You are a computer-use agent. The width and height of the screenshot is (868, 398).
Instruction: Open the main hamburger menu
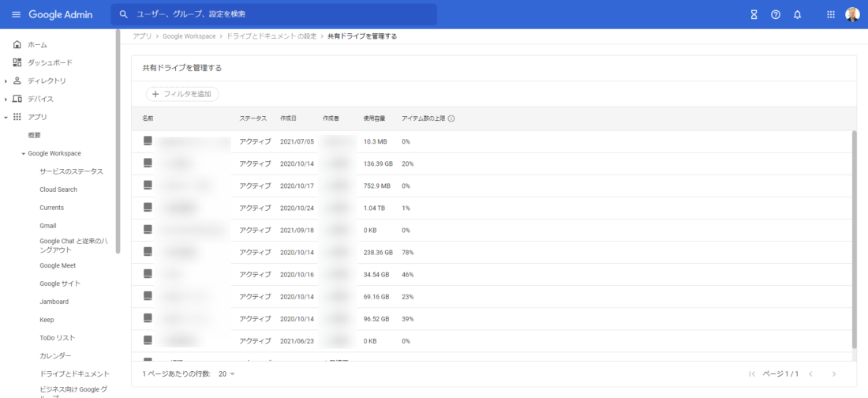point(16,14)
